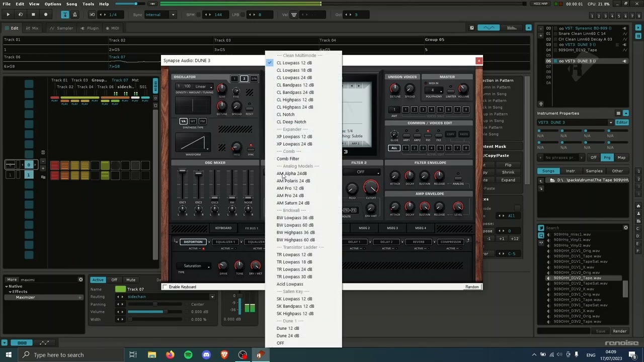Enable the record edit mode button
This screenshot has height=362, width=644.
[46, 15]
